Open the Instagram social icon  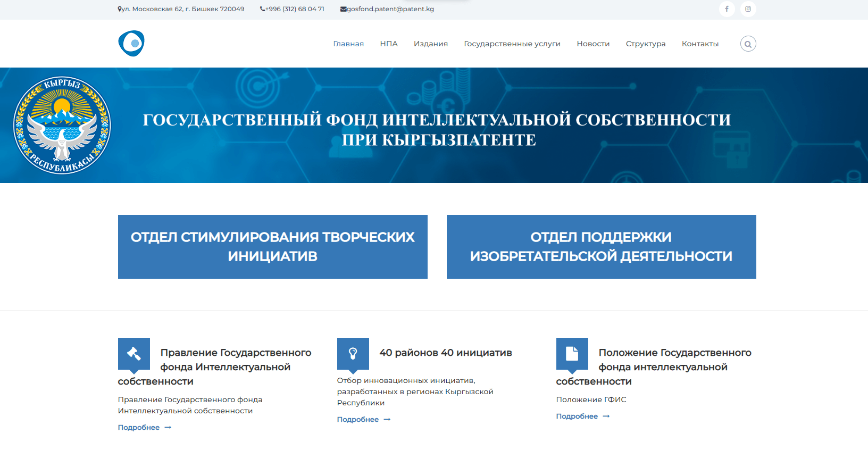click(748, 9)
